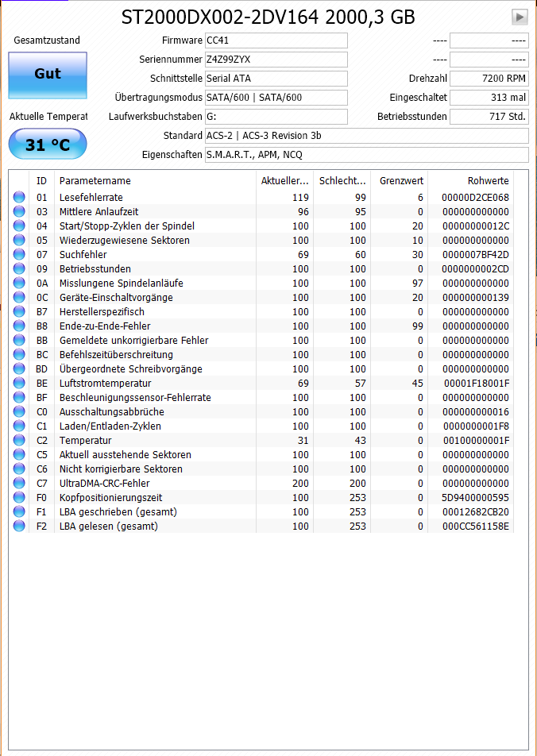Screen dimensions: 537x756
Task: Click the Aktueller... column header
Action: pyautogui.click(x=284, y=181)
